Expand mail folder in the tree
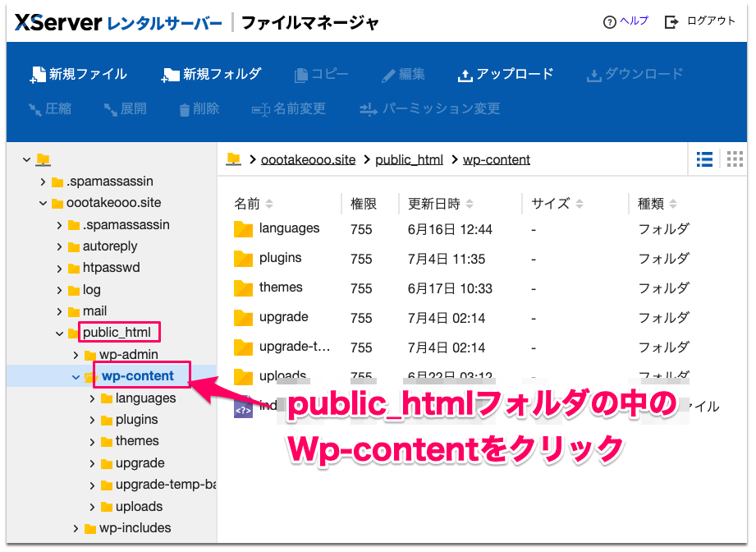The height and width of the screenshot is (552, 756). click(x=59, y=311)
